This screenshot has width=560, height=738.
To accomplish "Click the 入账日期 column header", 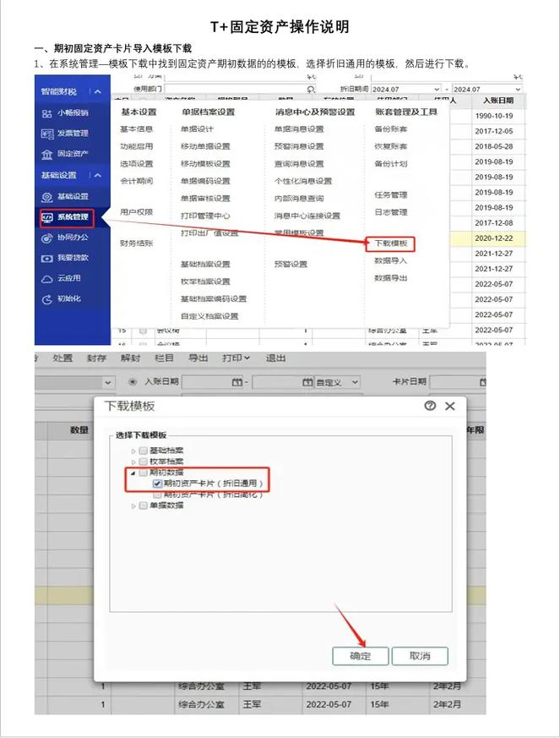I will pyautogui.click(x=498, y=101).
